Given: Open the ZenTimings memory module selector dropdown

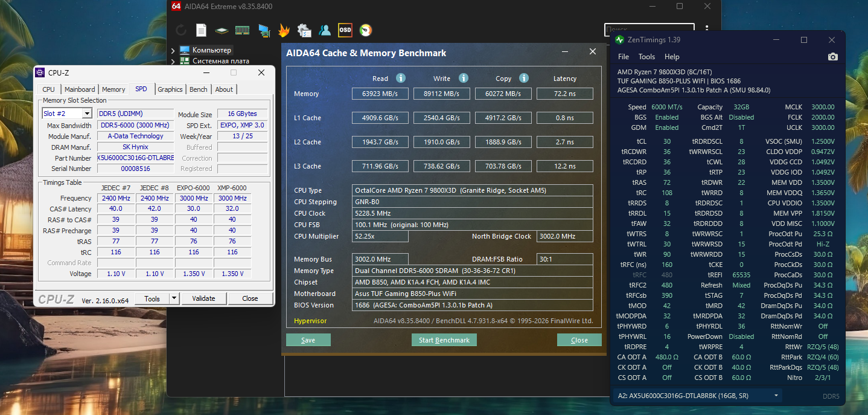Looking at the screenshot, I should click(776, 396).
